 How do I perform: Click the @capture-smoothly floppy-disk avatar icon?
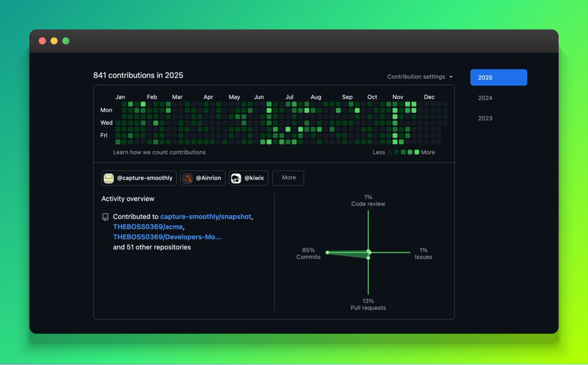tap(108, 178)
